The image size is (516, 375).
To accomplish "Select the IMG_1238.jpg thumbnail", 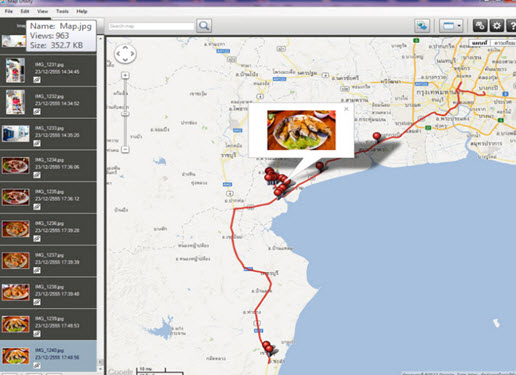I will click(x=16, y=292).
